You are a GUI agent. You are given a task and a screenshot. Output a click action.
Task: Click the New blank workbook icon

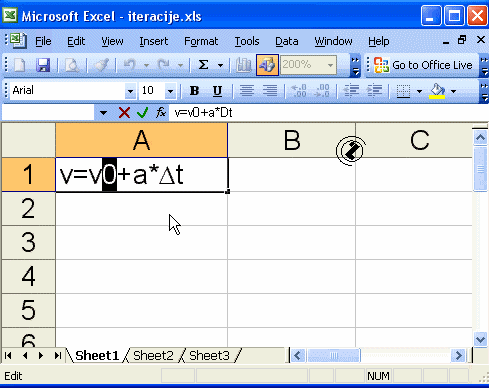tap(20, 65)
